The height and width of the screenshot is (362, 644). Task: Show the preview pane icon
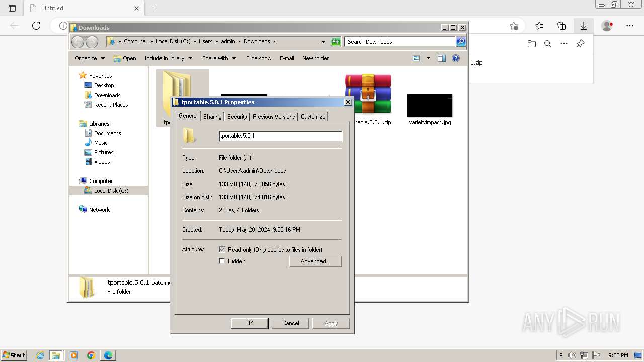pyautogui.click(x=441, y=58)
